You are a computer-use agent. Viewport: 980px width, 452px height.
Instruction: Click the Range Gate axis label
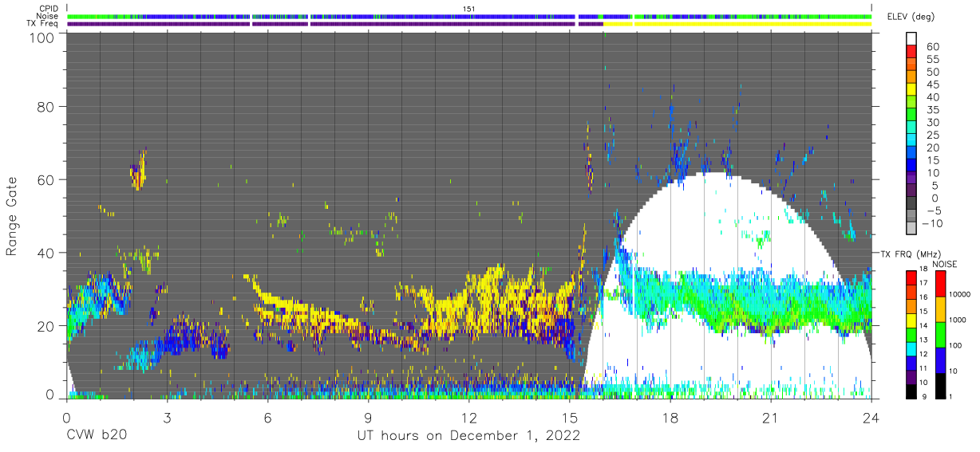(x=12, y=215)
